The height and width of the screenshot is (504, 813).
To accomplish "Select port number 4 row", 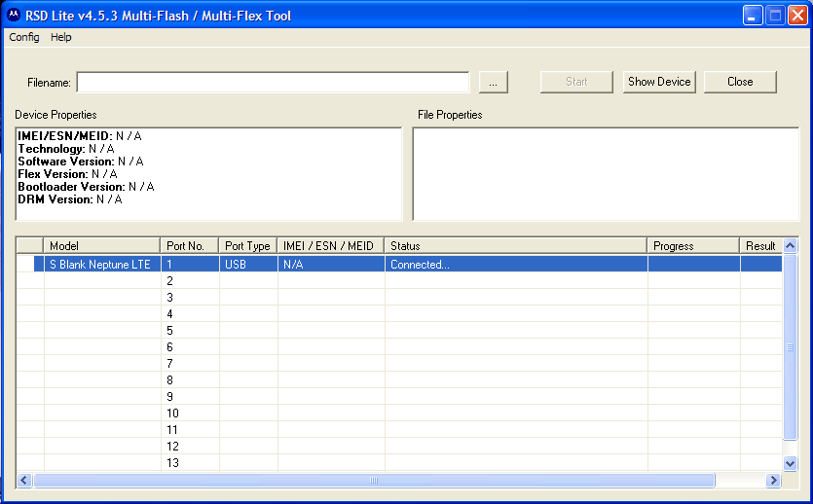I will coord(399,314).
